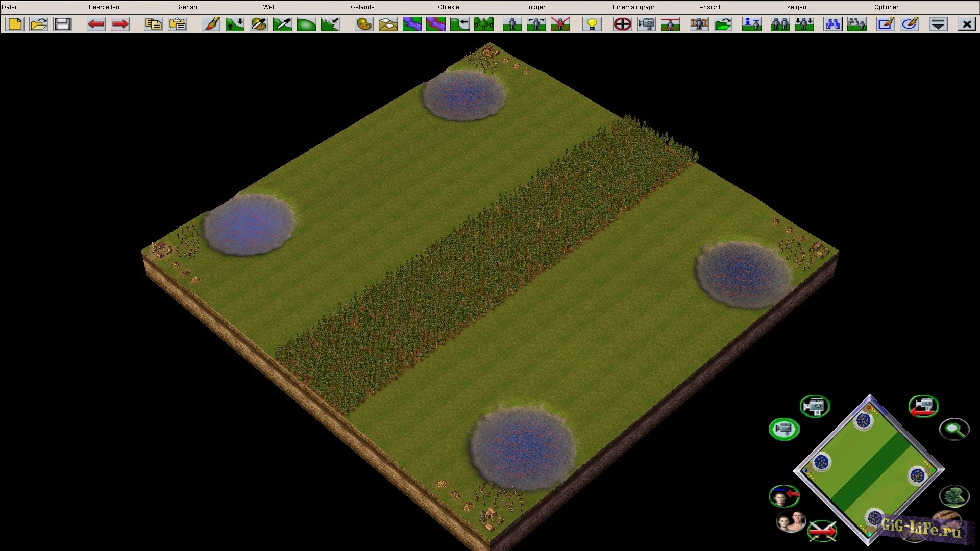Image resolution: width=980 pixels, height=551 pixels.
Task: Open the Gelände menu
Action: pos(362,7)
